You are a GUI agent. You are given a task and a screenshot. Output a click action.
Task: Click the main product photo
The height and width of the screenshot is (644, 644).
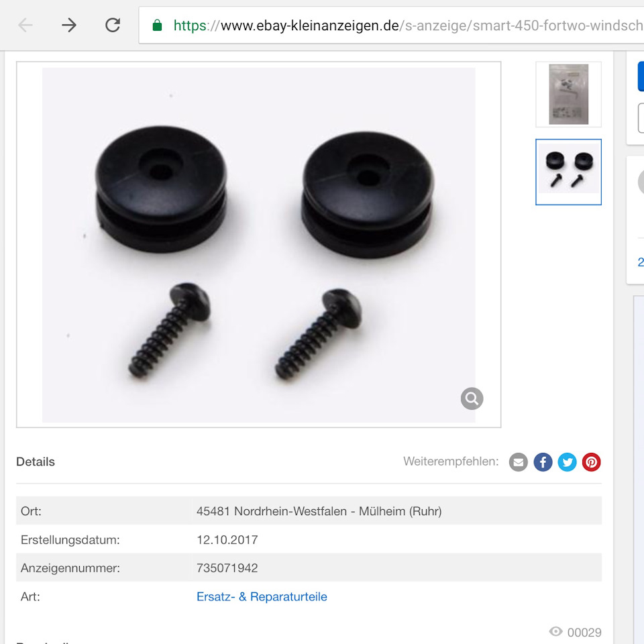click(259, 245)
